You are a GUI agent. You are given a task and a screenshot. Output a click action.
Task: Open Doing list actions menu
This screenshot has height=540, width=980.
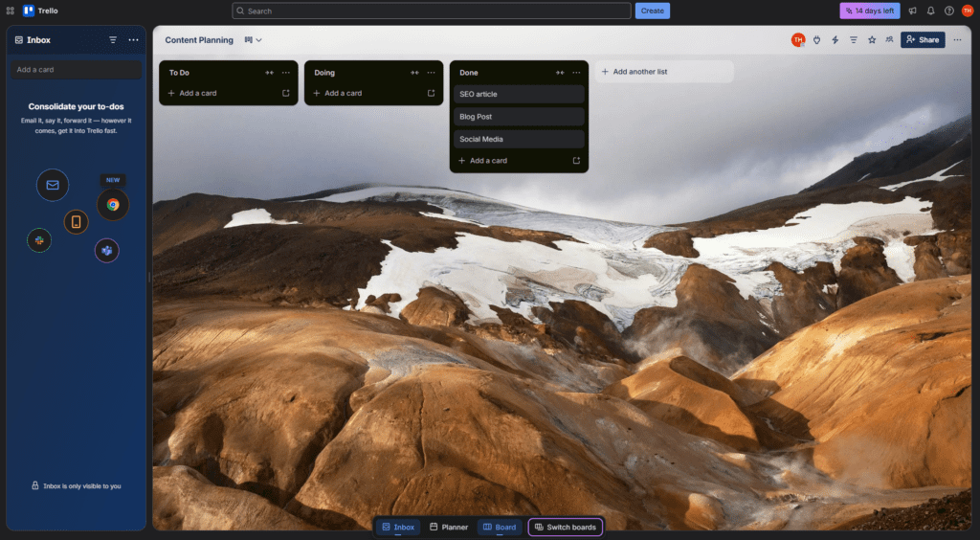point(431,73)
